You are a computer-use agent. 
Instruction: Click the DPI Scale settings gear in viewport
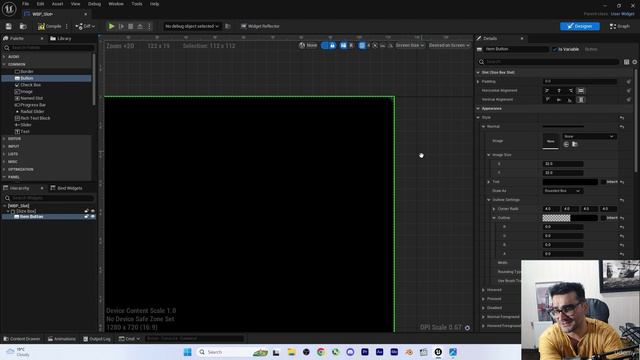467,328
